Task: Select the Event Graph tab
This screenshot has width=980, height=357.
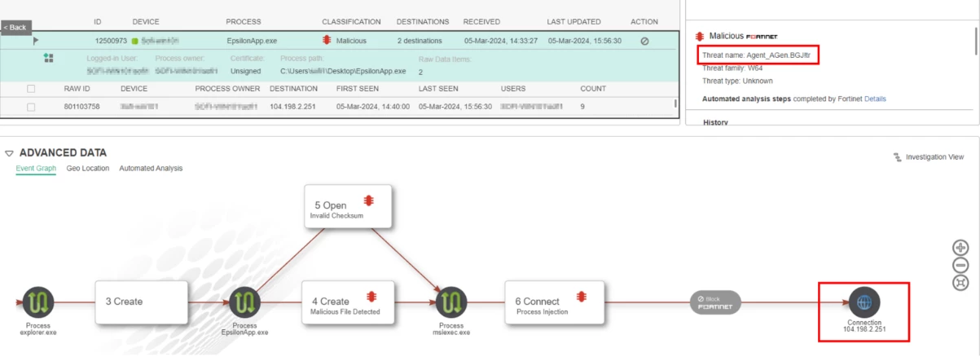Action: pos(36,169)
